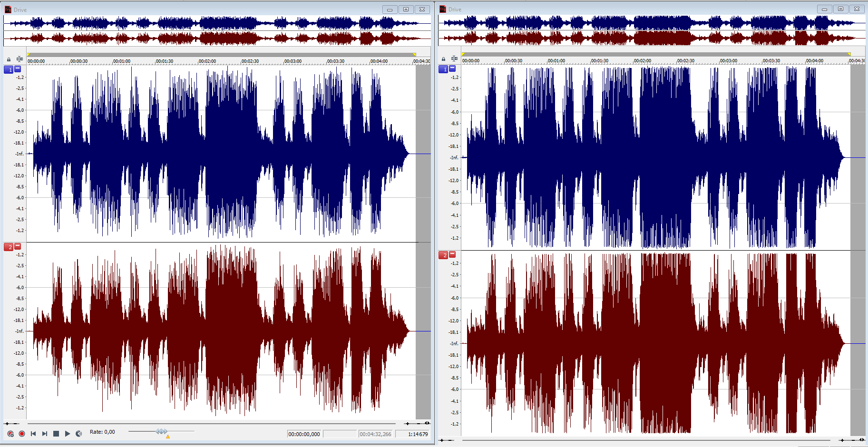The width and height of the screenshot is (868, 447).
Task: Click the Record button in left window
Action: tap(22, 434)
